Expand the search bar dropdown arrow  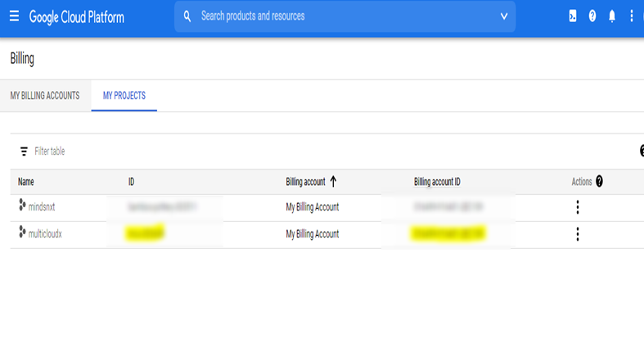tap(503, 16)
